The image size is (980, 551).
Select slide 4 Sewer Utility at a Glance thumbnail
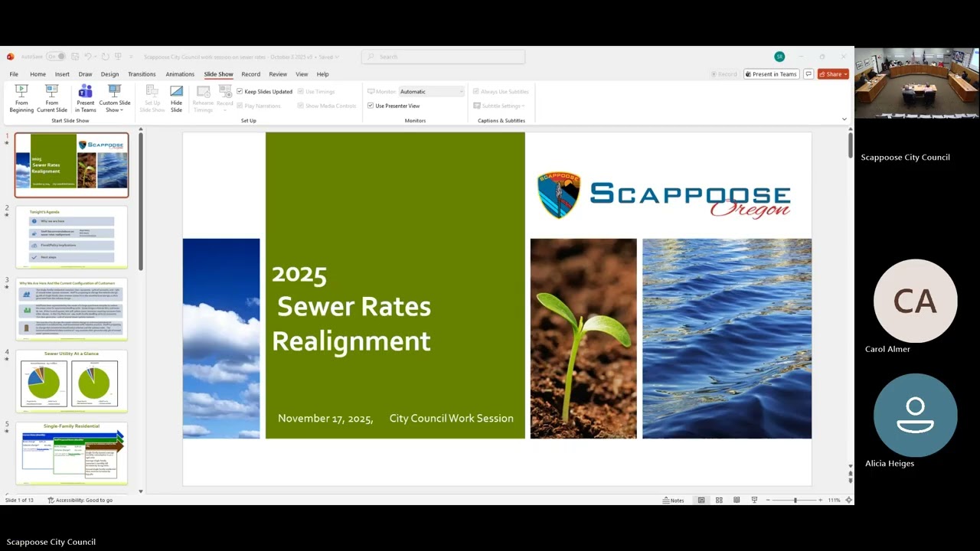[72, 381]
